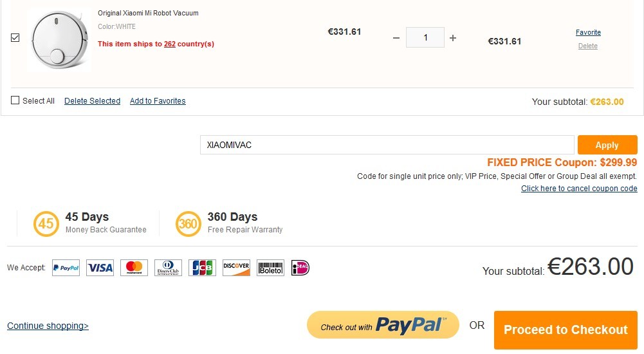
Task: Check the Select All checkbox
Action: click(x=15, y=100)
